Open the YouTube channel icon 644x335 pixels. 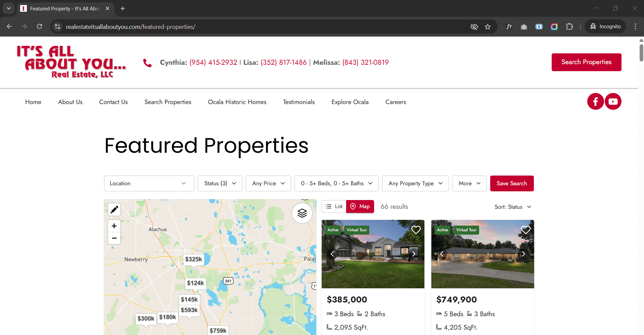tap(613, 101)
